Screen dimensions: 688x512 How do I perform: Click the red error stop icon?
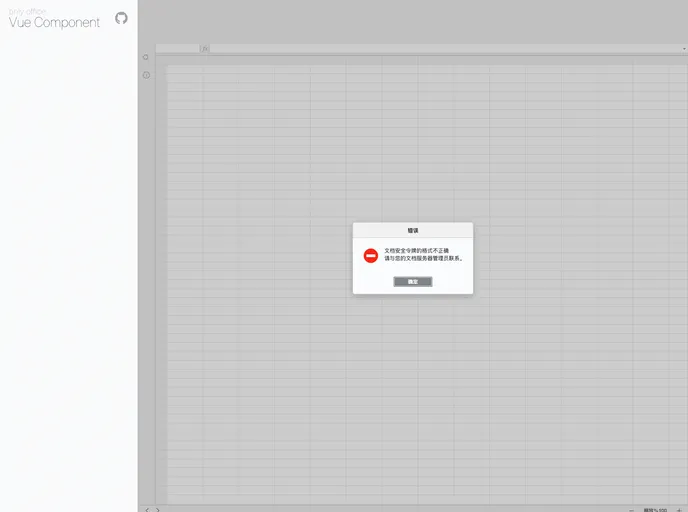pos(371,255)
